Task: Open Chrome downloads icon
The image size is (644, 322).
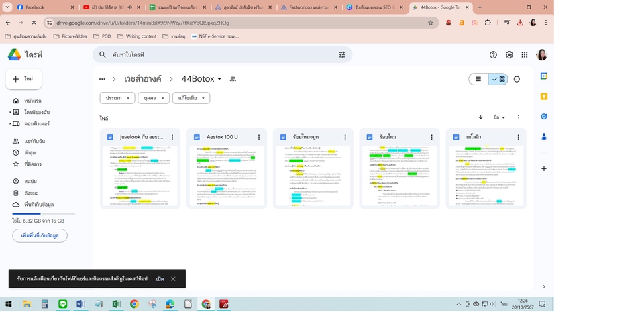Action: (520, 23)
